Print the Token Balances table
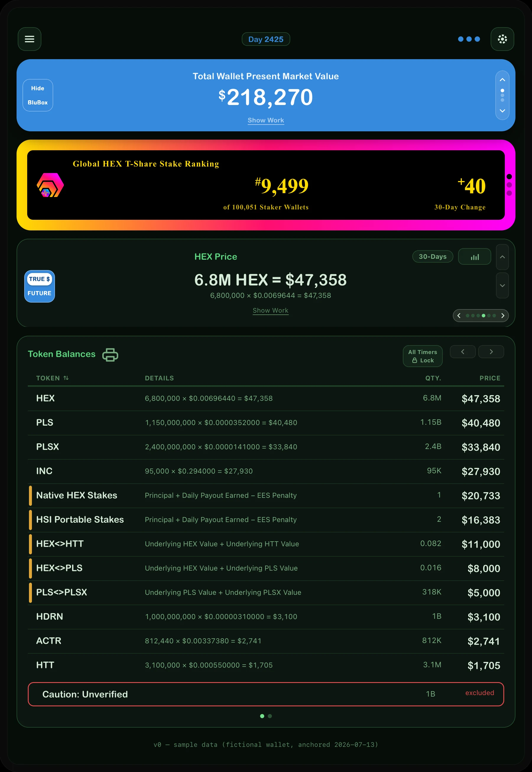532x772 pixels. tap(110, 354)
